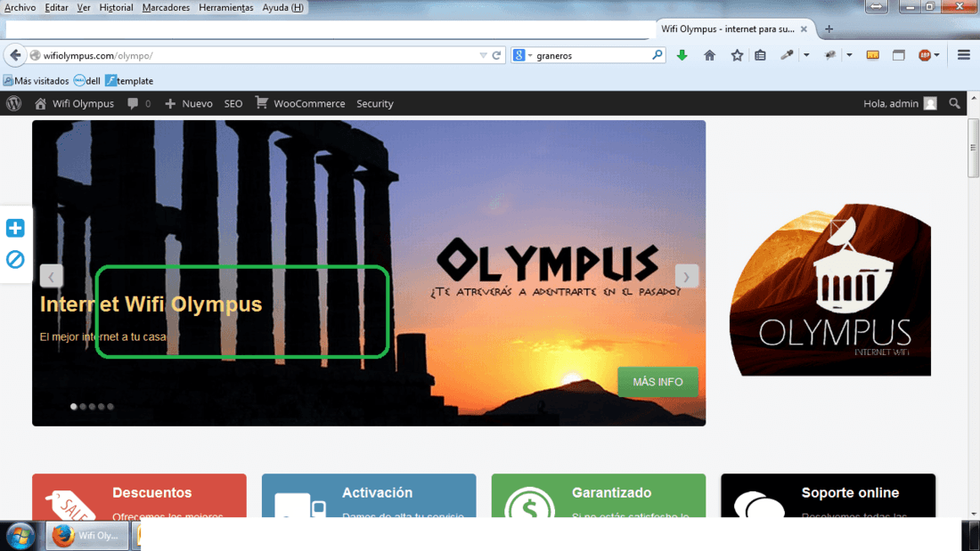Open the Windows Start button
Screen dimensions: 980x551
(20, 536)
